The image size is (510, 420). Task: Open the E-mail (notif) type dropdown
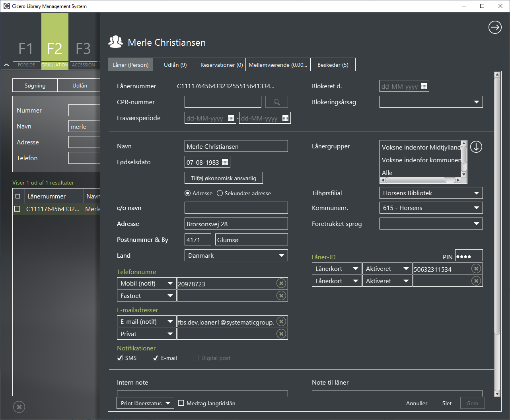tap(146, 321)
